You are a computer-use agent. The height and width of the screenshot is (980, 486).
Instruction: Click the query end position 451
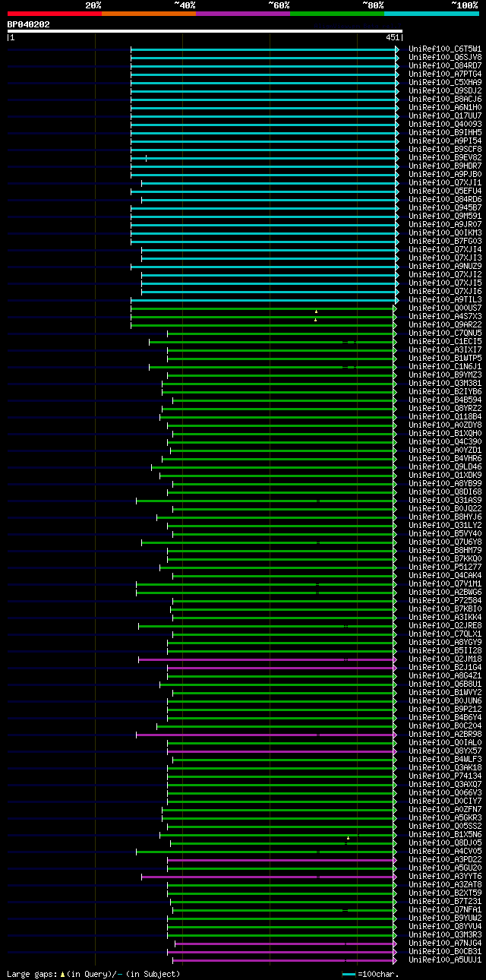point(393,37)
